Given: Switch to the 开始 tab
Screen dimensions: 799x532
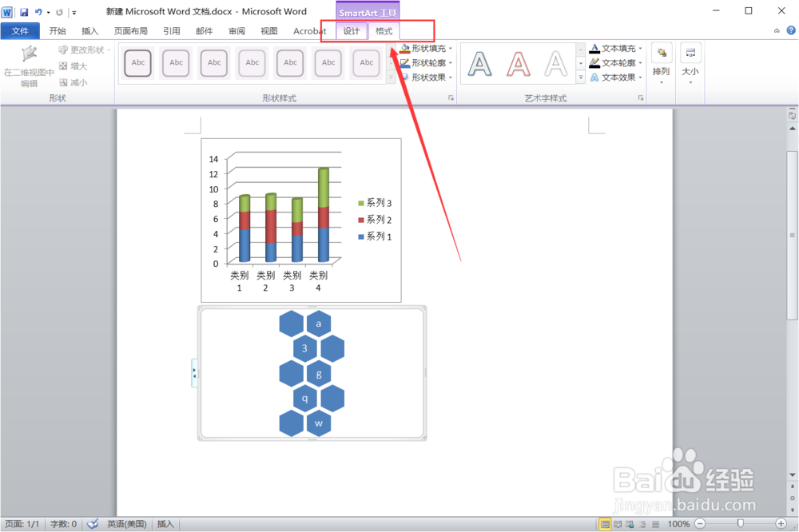Looking at the screenshot, I should (x=58, y=30).
